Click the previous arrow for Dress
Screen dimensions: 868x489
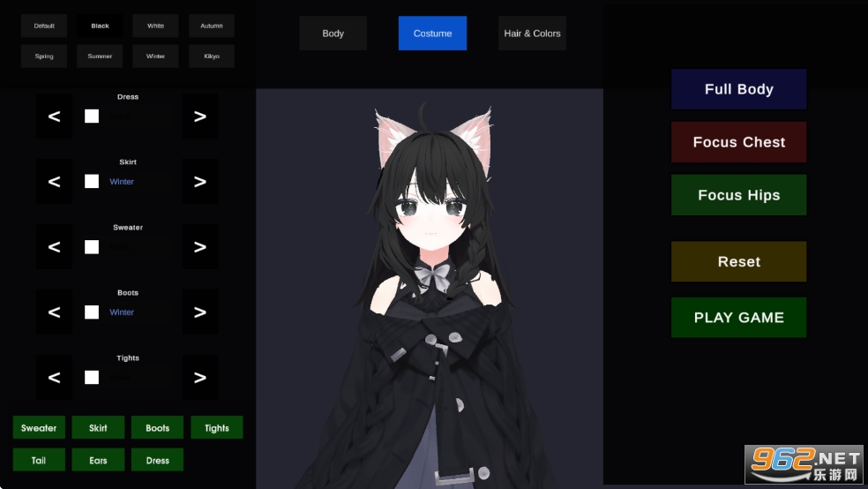click(x=54, y=117)
